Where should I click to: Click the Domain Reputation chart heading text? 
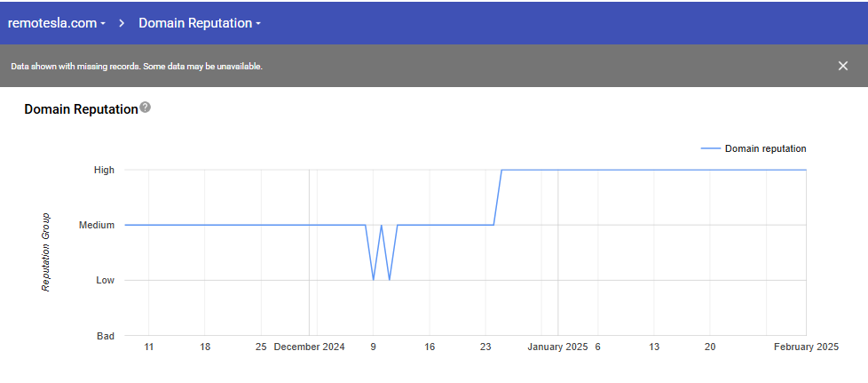[x=81, y=109]
